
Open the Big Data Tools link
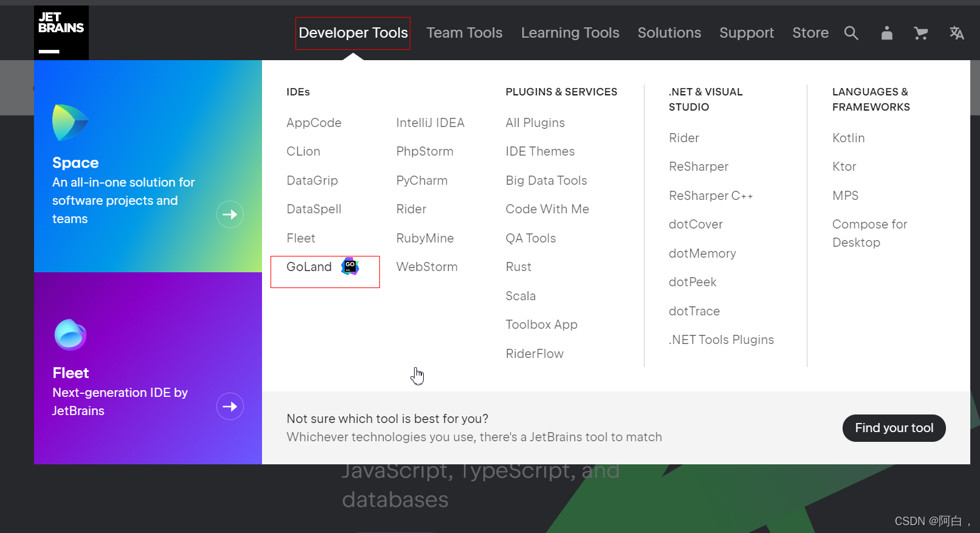click(547, 181)
